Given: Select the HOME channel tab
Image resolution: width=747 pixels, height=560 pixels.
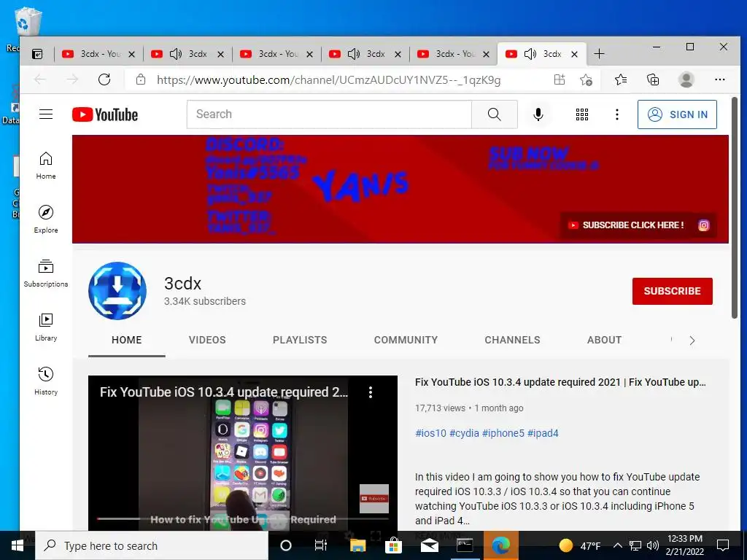Looking at the screenshot, I should (x=127, y=340).
